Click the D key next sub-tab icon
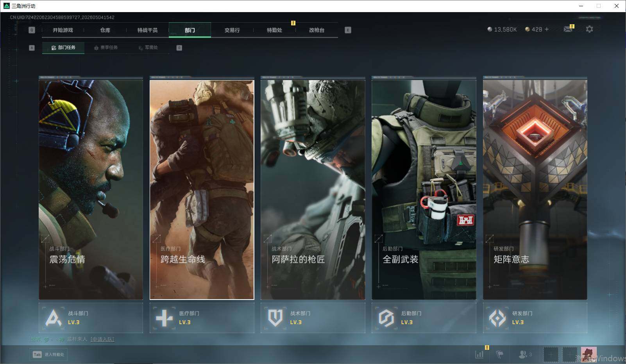This screenshot has width=626, height=364. (179, 48)
